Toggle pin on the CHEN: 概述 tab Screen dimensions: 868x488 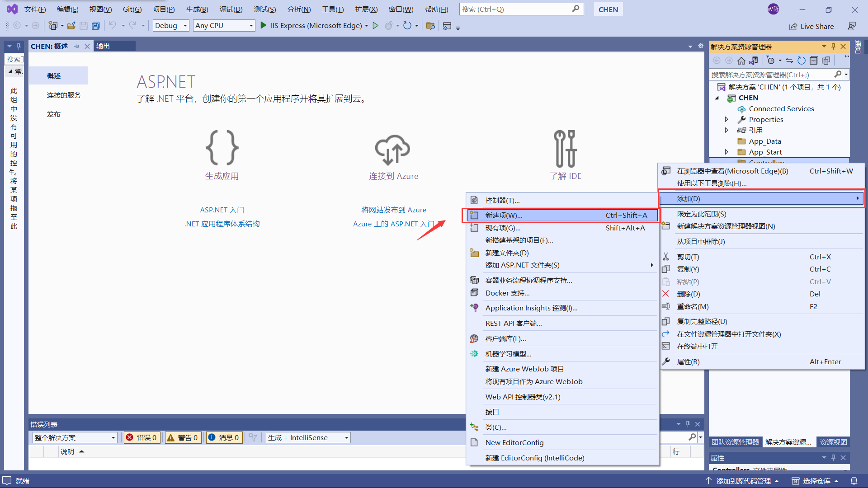pos(76,46)
